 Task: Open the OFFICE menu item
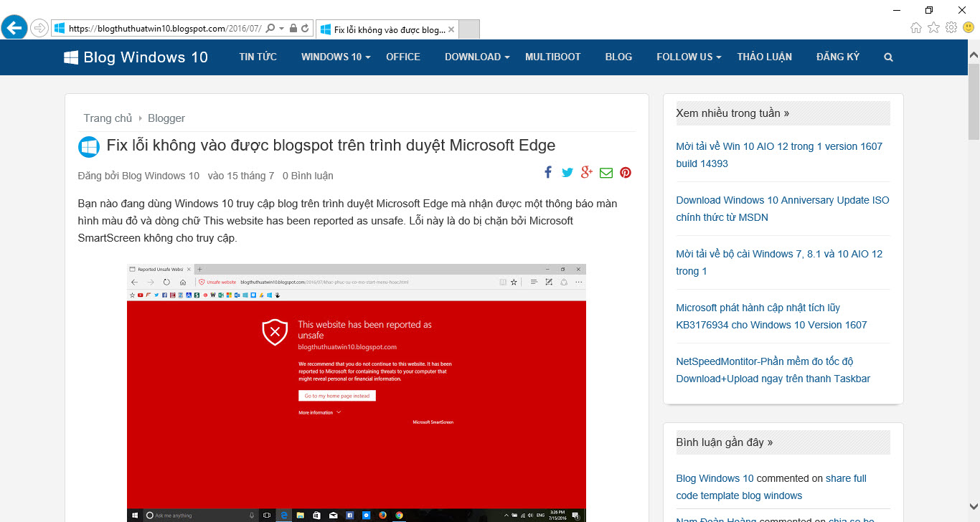tap(403, 57)
